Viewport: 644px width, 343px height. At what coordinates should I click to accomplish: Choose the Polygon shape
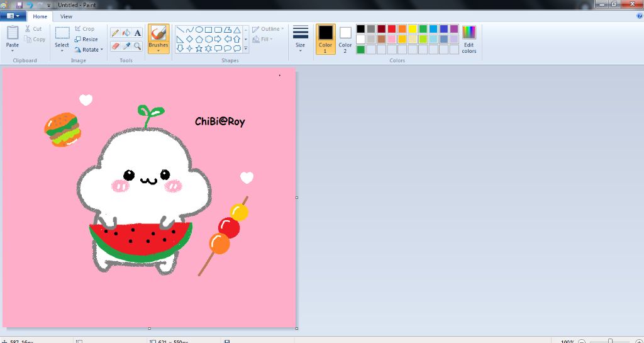coord(227,30)
